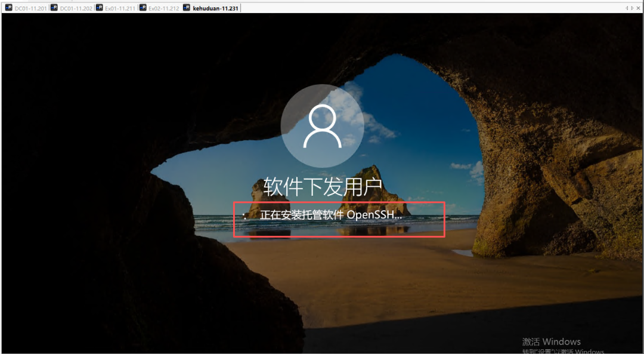644x354 pixels.
Task: Click the tab strip left arrow
Action: tap(627, 8)
